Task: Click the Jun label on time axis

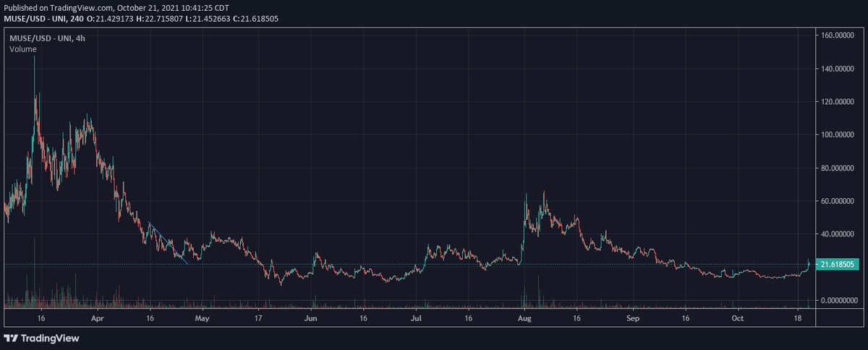Action: pos(311,317)
